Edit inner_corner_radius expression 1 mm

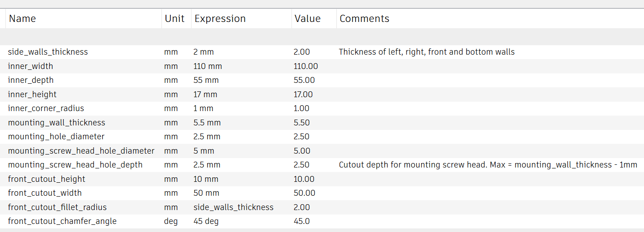[x=203, y=108]
